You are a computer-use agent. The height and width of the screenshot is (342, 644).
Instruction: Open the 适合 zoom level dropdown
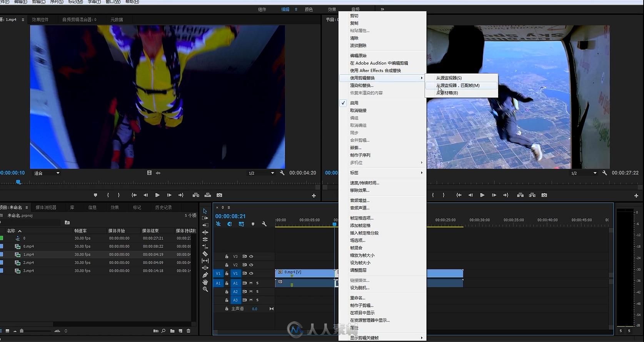pyautogui.click(x=47, y=173)
